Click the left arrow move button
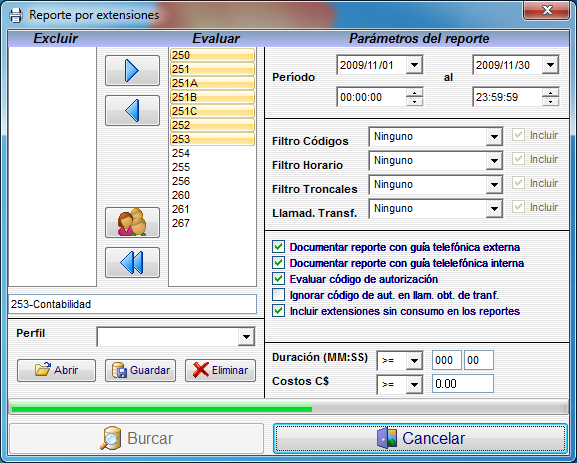Image resolution: width=577 pixels, height=463 pixels. 132,110
